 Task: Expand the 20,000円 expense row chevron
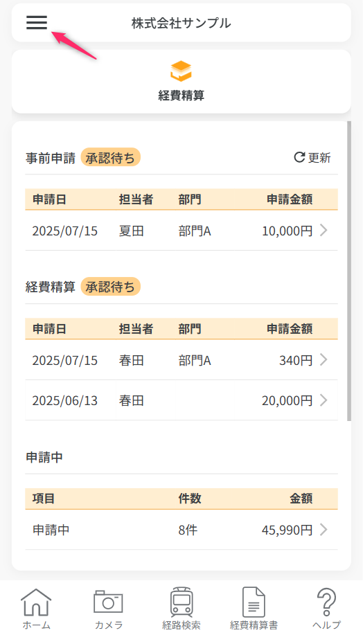click(324, 400)
